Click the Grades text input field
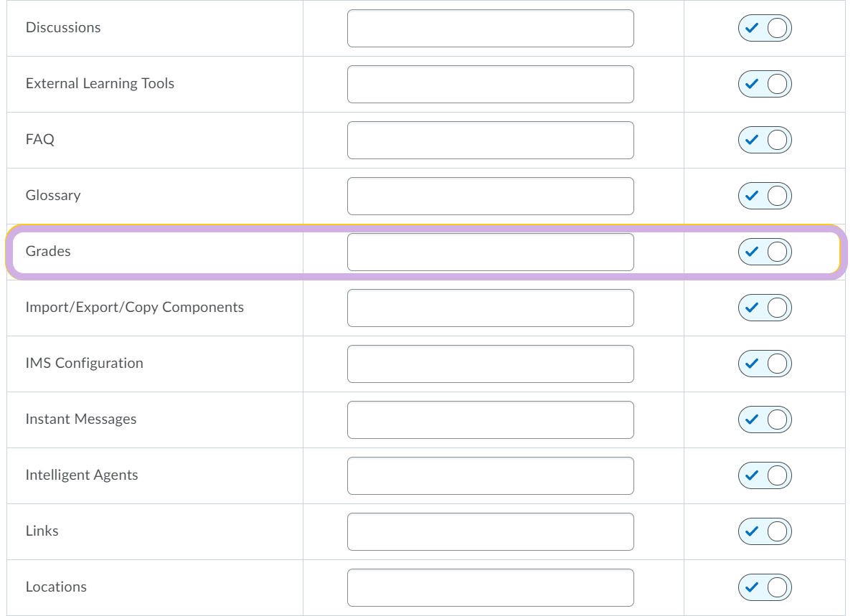This screenshot has height=616, width=853. point(490,252)
